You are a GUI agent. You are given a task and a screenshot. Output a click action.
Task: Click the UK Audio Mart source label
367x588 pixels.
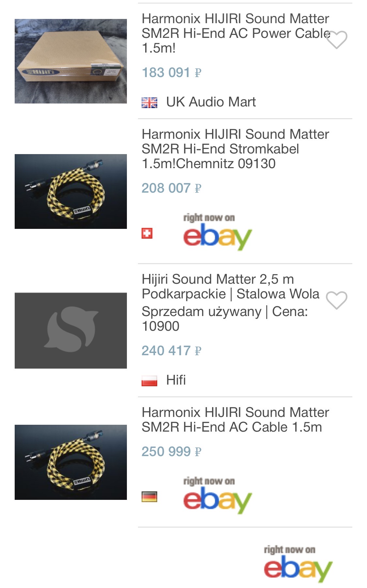click(211, 102)
